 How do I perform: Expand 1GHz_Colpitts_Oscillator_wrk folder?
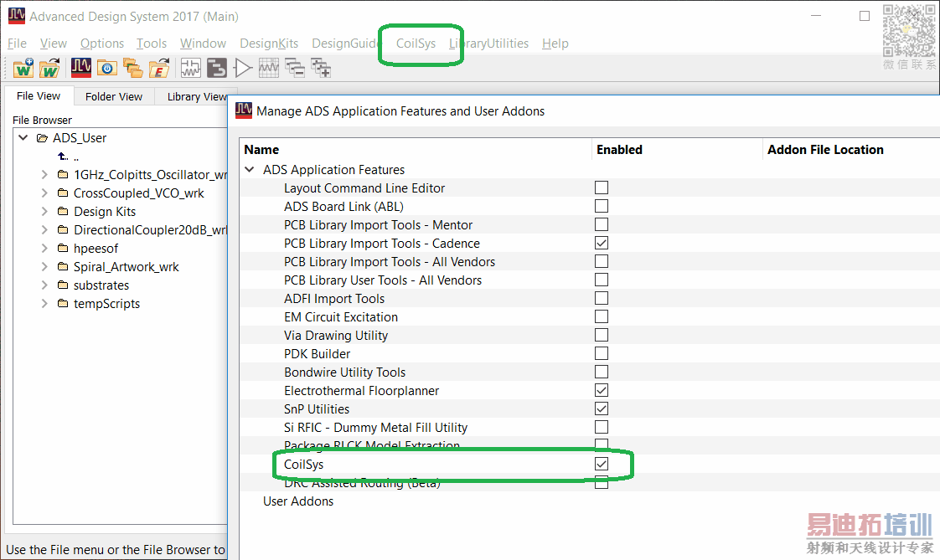click(44, 174)
